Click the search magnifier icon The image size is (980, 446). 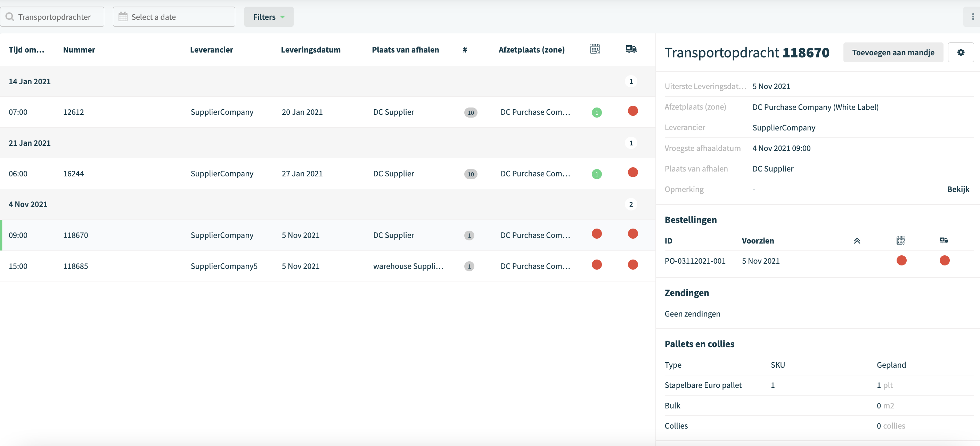(x=10, y=17)
